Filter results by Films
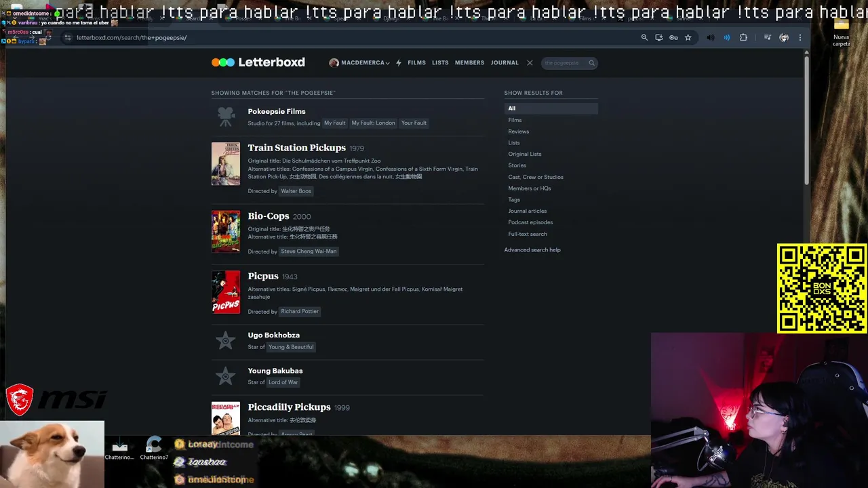 click(515, 120)
